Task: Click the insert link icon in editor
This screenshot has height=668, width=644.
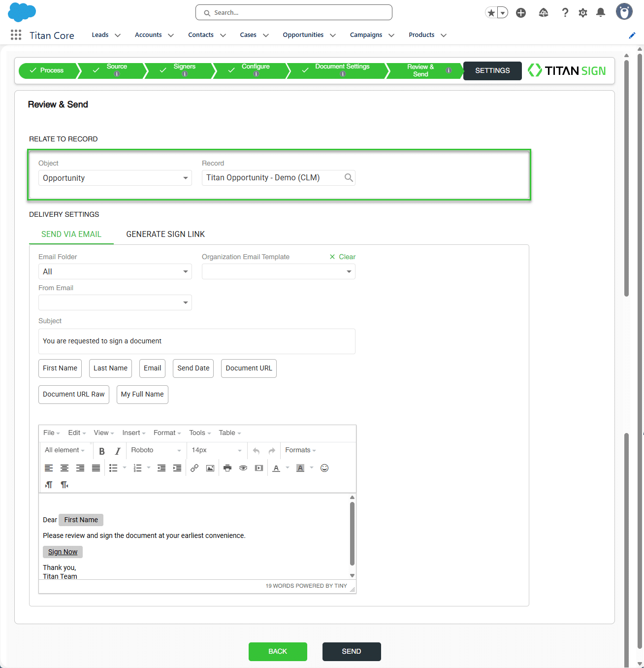Action: [x=194, y=468]
